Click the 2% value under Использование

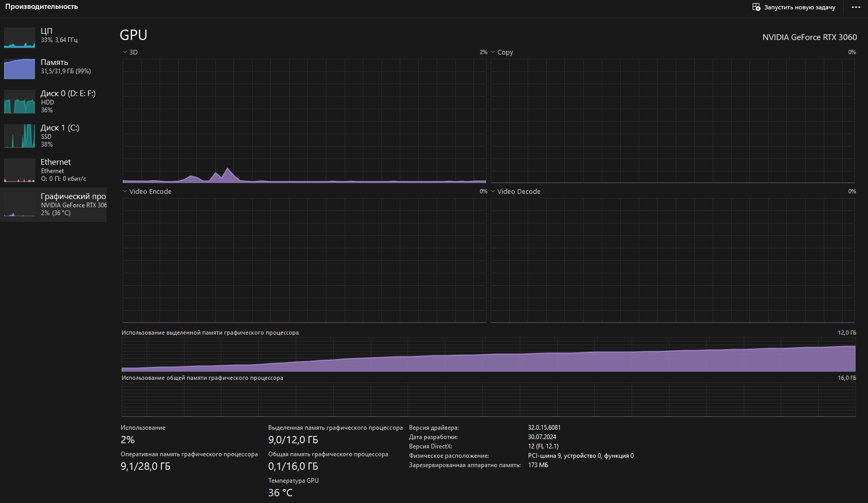click(128, 440)
